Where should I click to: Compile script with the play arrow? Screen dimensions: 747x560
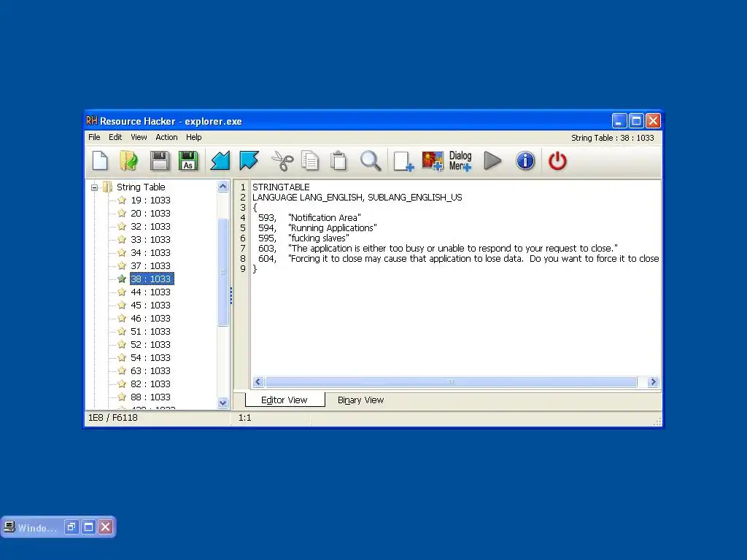click(x=492, y=161)
